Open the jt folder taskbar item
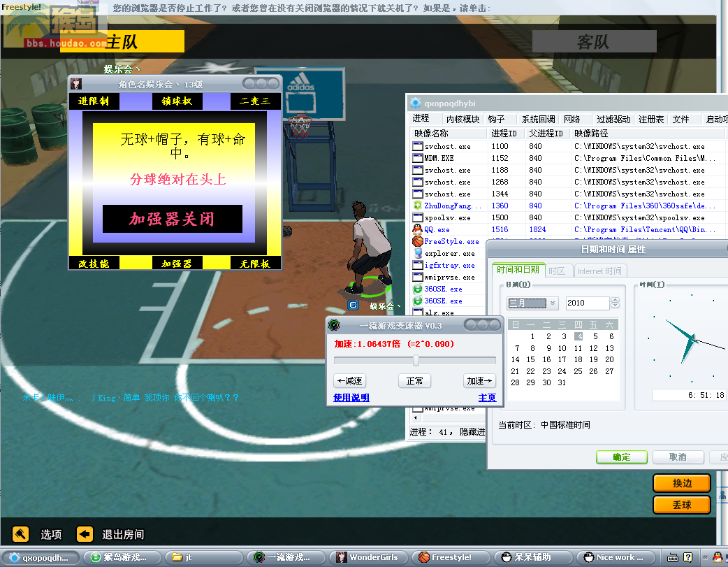 coord(204,557)
